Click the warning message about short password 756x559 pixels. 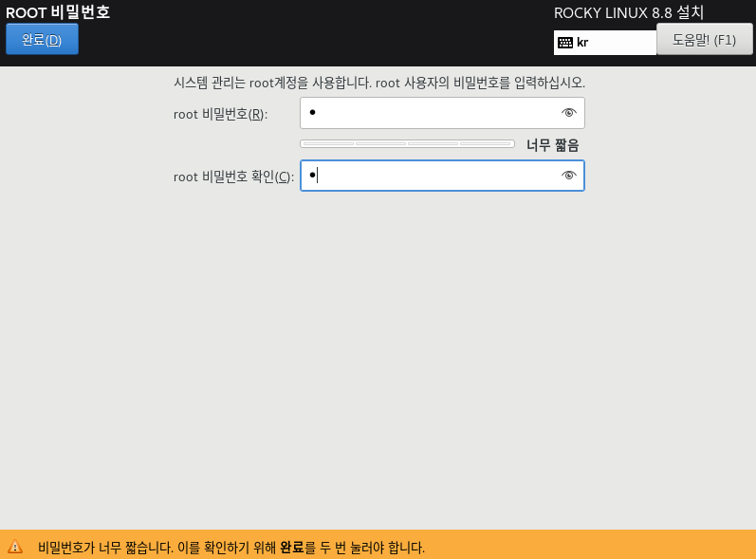(x=231, y=548)
